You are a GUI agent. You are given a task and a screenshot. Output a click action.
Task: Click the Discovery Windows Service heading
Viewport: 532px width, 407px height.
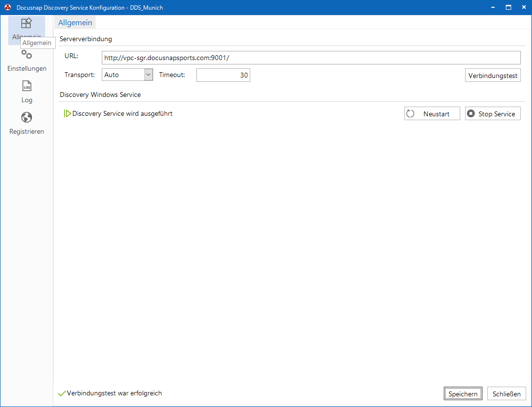tap(100, 94)
